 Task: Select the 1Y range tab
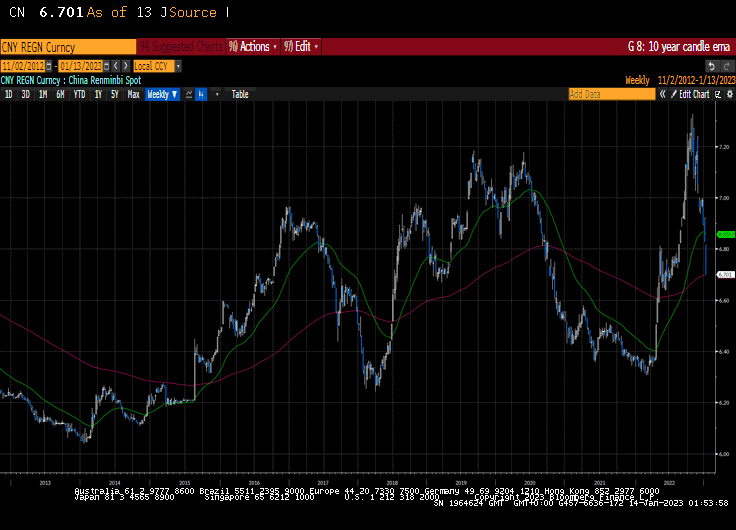(98, 94)
